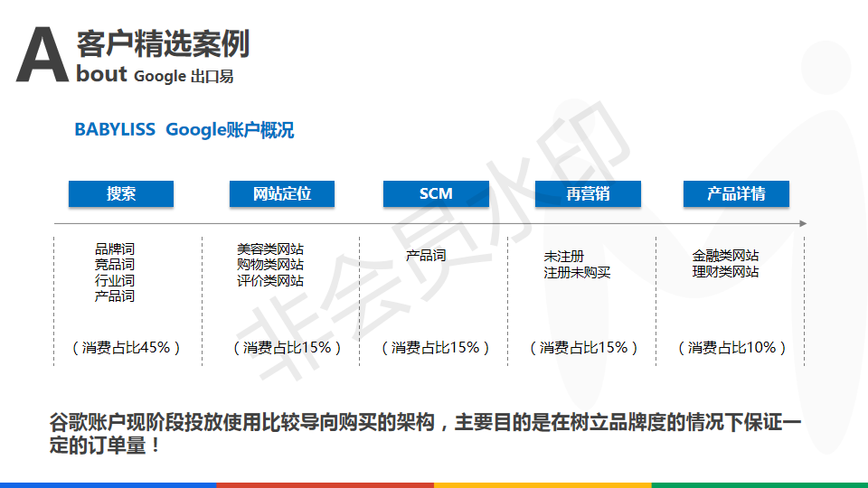Select the 美容类网站 entry
The height and width of the screenshot is (488, 868).
coord(269,249)
